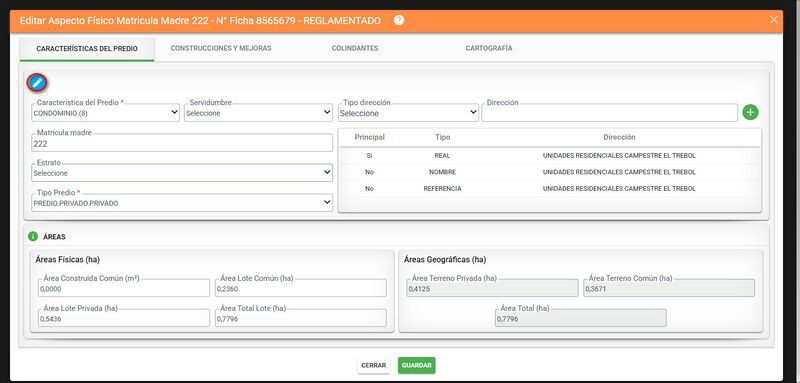Switch to Construcciones y Mejoras tab
Image resolution: width=800 pixels, height=383 pixels.
point(221,48)
